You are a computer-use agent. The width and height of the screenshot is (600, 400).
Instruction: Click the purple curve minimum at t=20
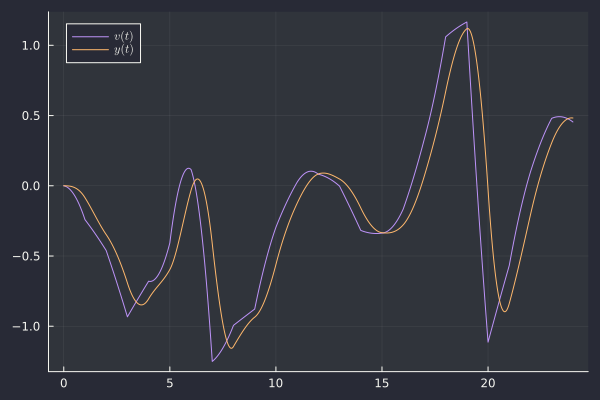coord(488,342)
